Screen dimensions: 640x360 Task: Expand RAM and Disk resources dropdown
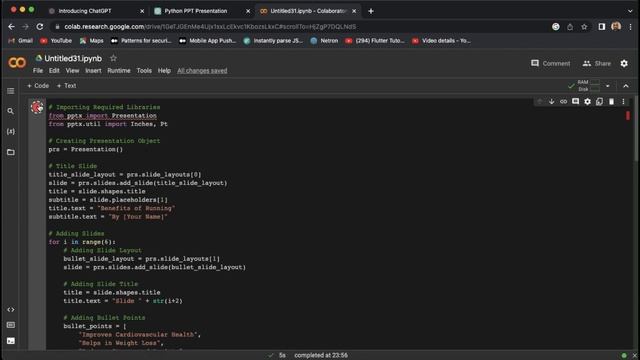click(x=607, y=86)
